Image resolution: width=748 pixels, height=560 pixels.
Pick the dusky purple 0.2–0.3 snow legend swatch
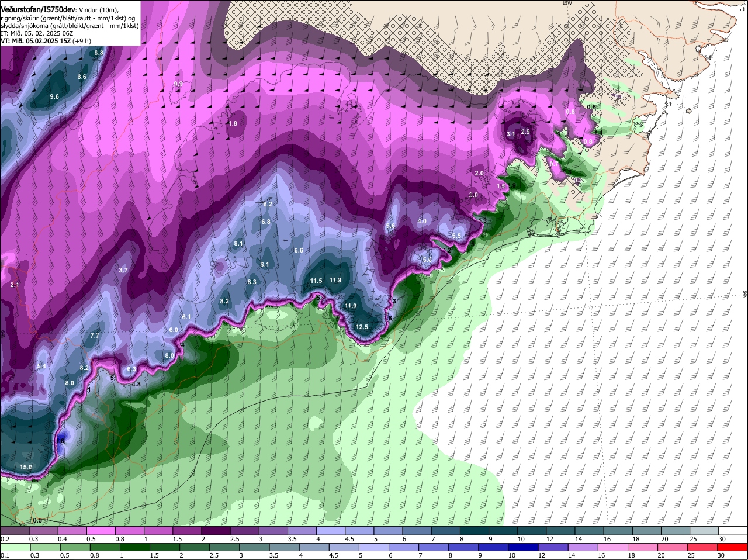point(15,530)
